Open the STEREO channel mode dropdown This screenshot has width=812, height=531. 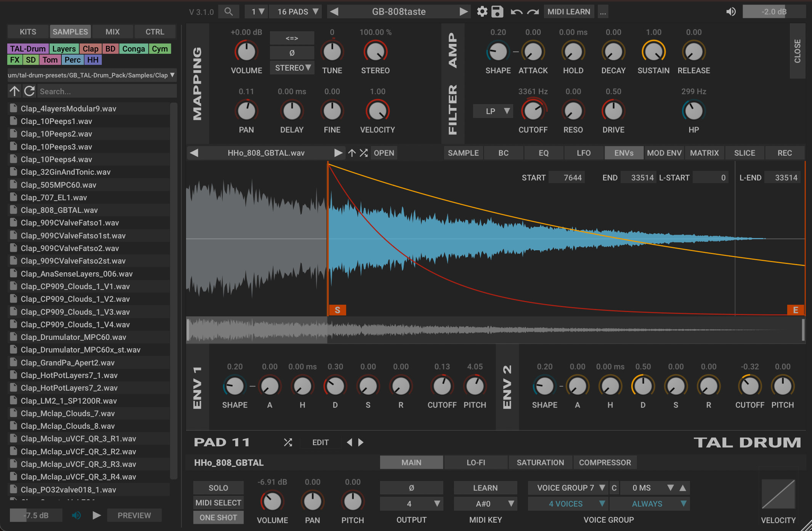click(x=292, y=68)
